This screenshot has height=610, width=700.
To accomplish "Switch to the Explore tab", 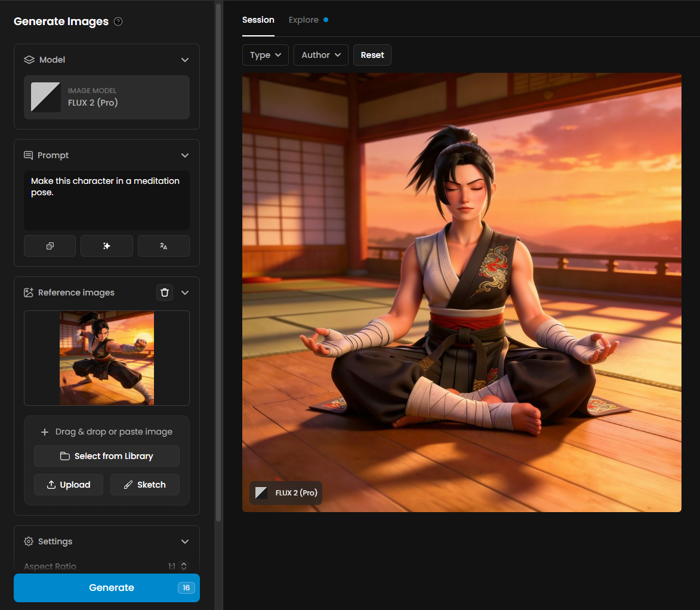I will [x=304, y=20].
